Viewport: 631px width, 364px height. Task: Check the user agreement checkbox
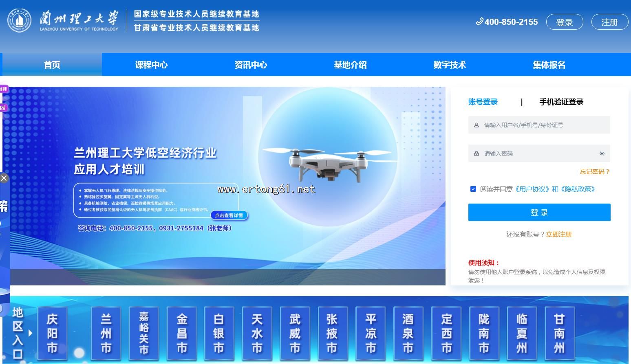[x=473, y=189]
